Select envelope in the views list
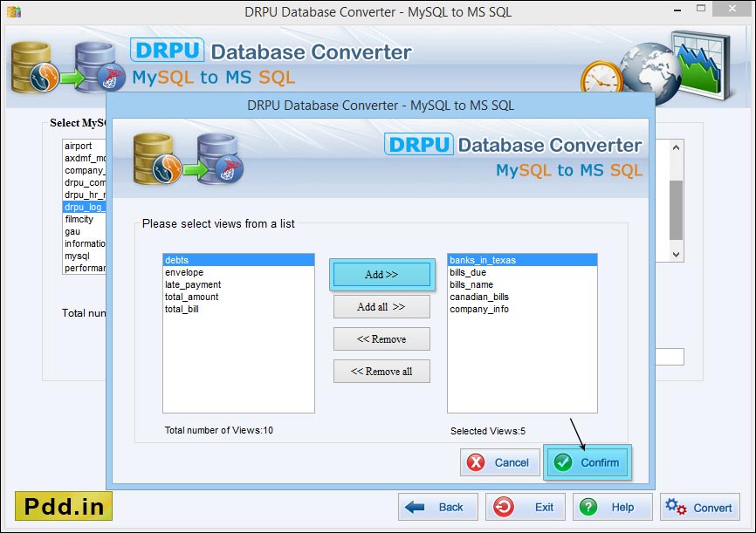This screenshot has height=533, width=756. [x=238, y=272]
